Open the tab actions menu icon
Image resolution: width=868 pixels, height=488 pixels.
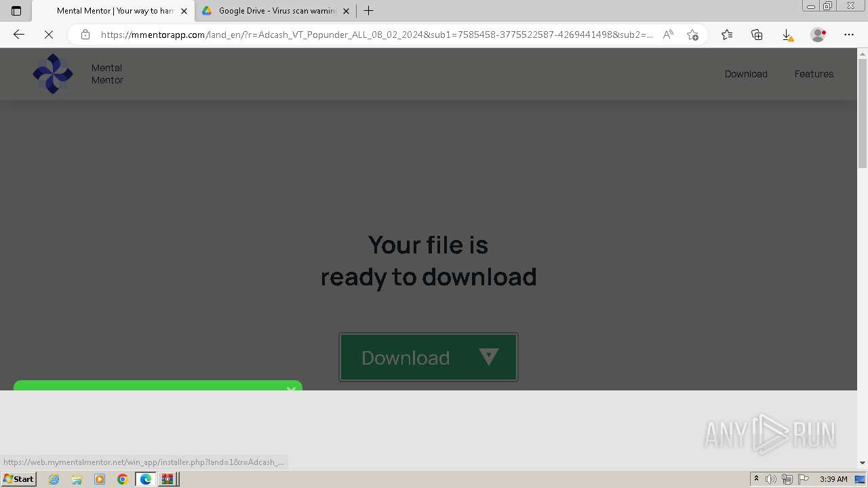click(x=16, y=11)
